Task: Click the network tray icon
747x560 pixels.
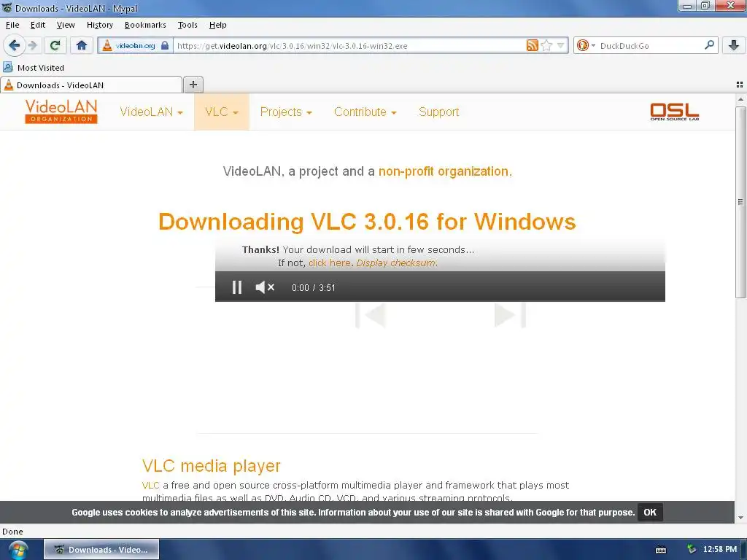Action: (x=692, y=550)
